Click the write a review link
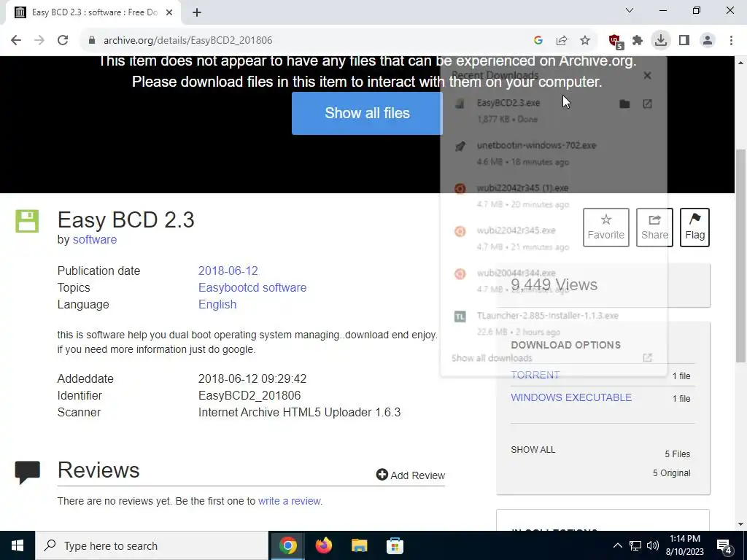 pyautogui.click(x=289, y=501)
